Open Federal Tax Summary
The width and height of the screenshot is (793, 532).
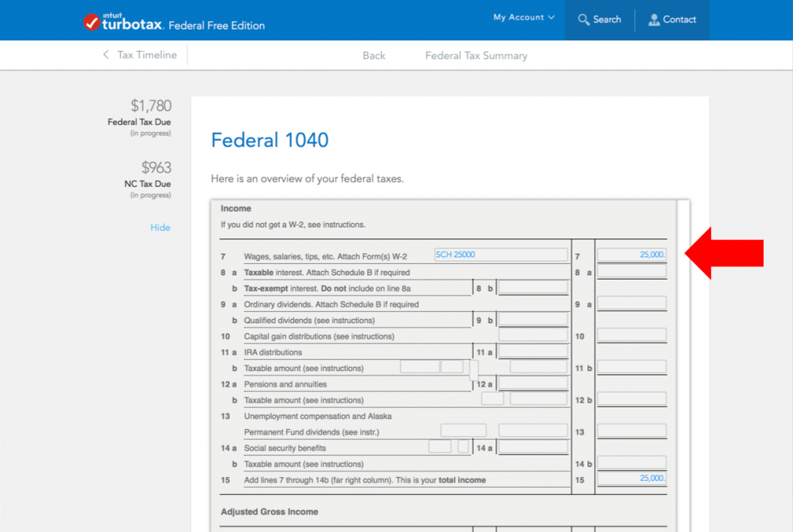(476, 56)
